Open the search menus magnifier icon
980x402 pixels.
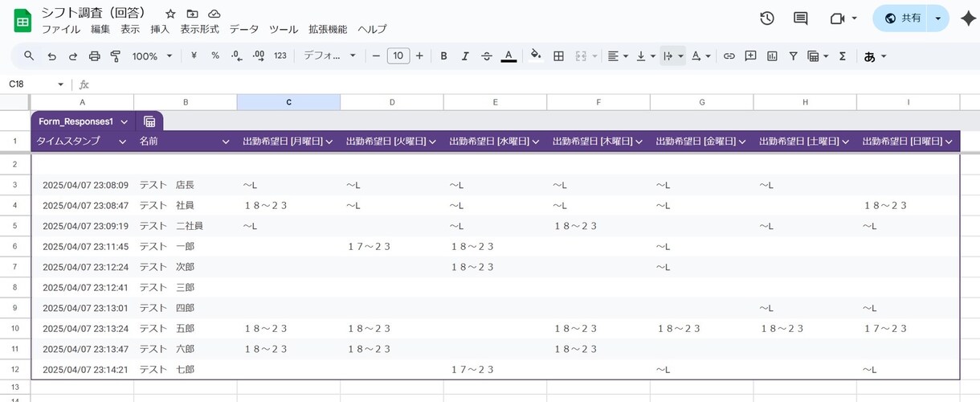tap(29, 56)
